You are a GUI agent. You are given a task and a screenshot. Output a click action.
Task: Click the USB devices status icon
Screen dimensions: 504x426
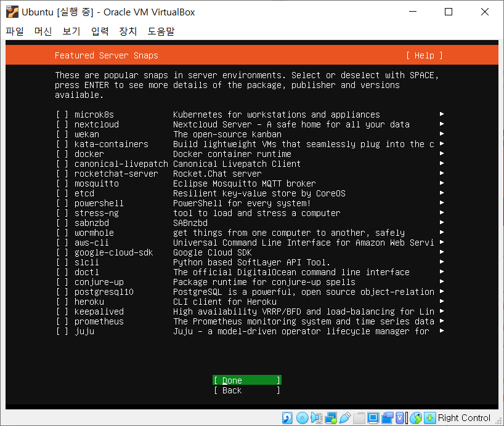click(345, 417)
